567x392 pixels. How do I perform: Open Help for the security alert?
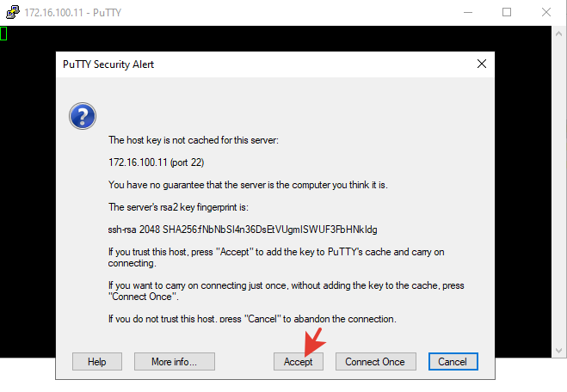(97, 362)
